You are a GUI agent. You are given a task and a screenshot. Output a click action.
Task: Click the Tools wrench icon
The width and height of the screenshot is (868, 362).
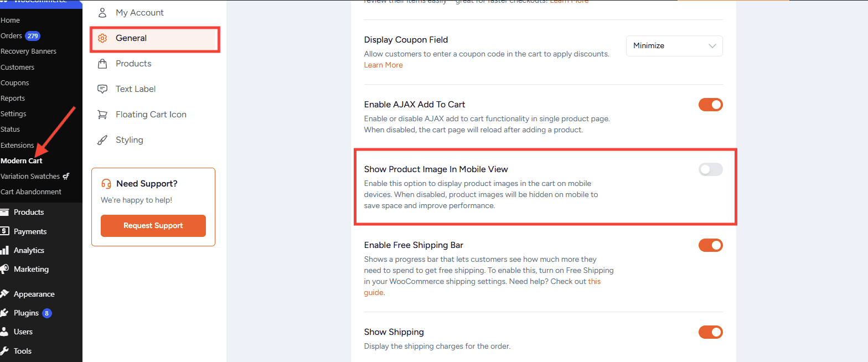click(4, 351)
